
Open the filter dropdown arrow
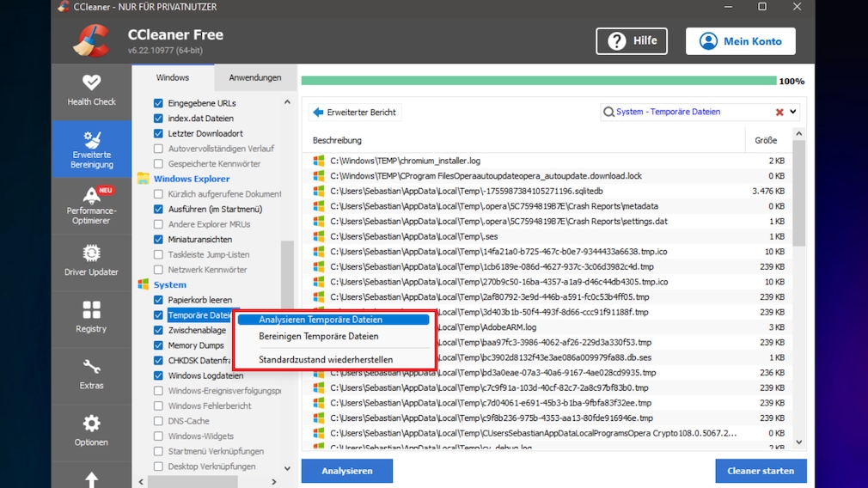click(793, 112)
